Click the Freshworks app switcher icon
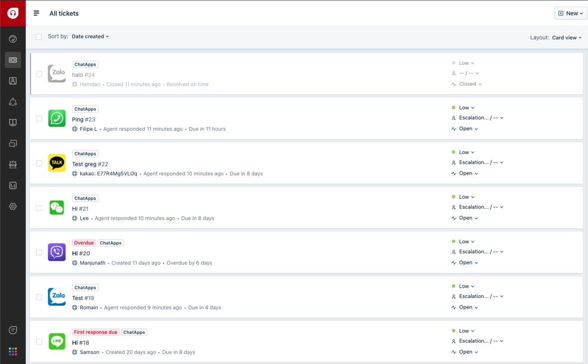The height and width of the screenshot is (364, 588). (13, 352)
